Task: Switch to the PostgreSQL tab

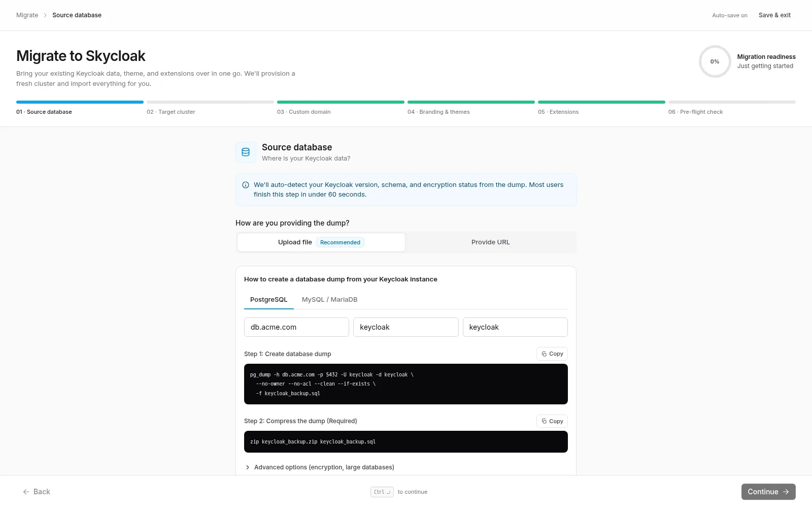Action: [x=268, y=300]
